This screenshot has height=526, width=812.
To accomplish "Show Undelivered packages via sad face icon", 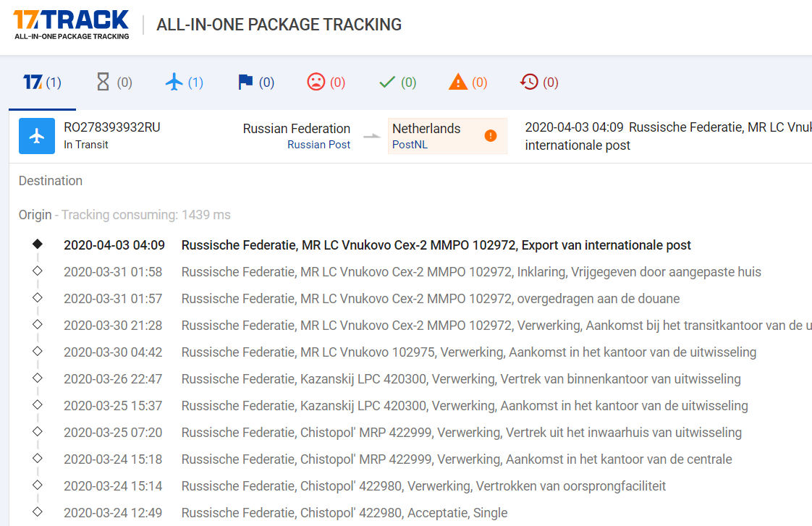I will pyautogui.click(x=326, y=82).
